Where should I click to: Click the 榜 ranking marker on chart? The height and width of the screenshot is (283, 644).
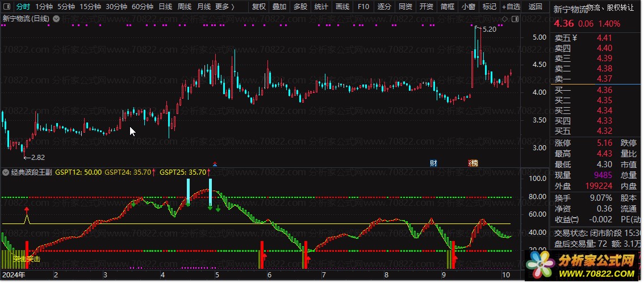[472, 163]
